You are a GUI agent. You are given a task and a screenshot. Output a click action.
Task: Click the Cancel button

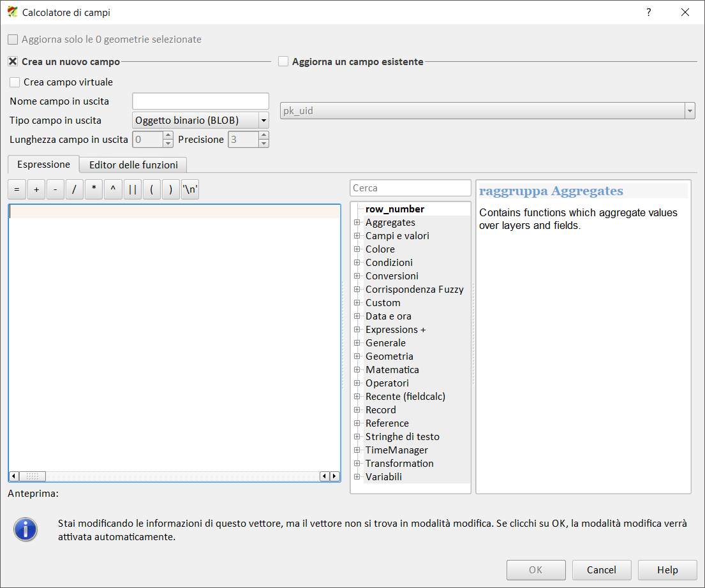click(601, 570)
